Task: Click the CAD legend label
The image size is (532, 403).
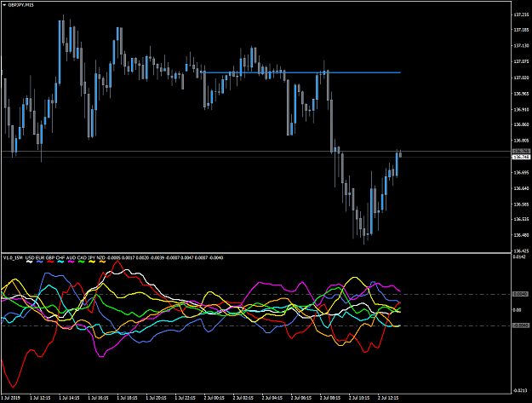Action: (82, 257)
